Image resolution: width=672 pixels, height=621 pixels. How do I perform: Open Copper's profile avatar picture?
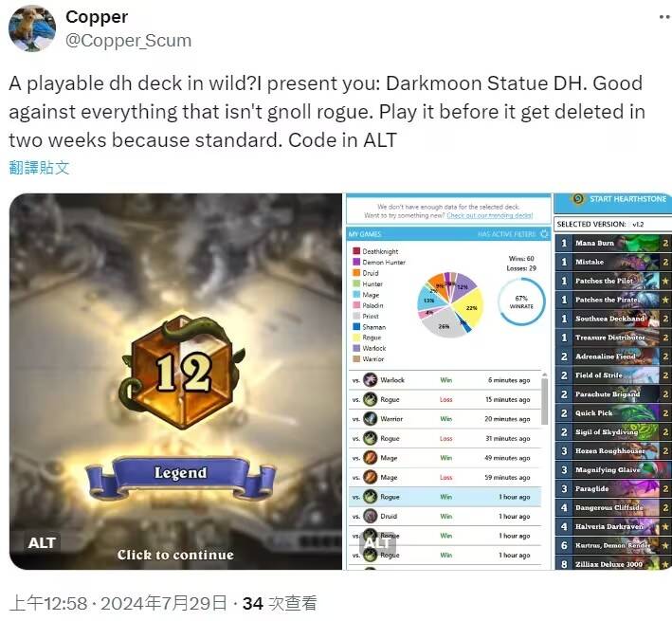tap(32, 28)
